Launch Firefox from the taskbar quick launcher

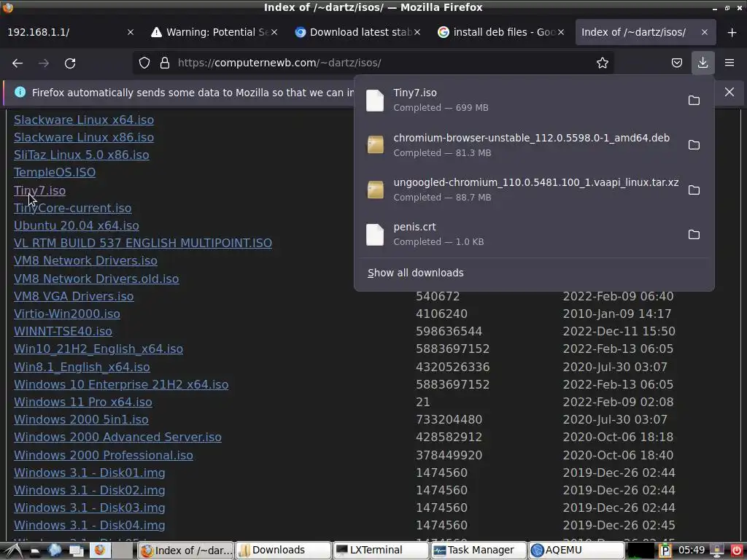point(99,551)
